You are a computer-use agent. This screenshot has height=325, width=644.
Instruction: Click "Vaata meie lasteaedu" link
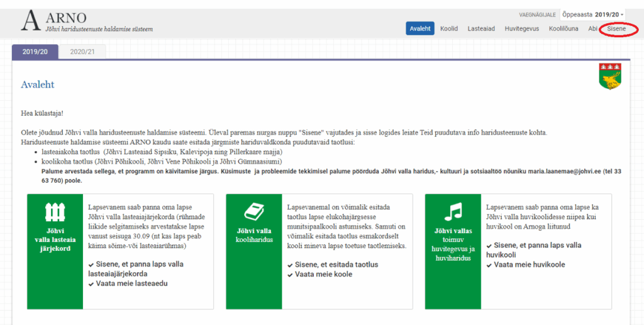131,283
